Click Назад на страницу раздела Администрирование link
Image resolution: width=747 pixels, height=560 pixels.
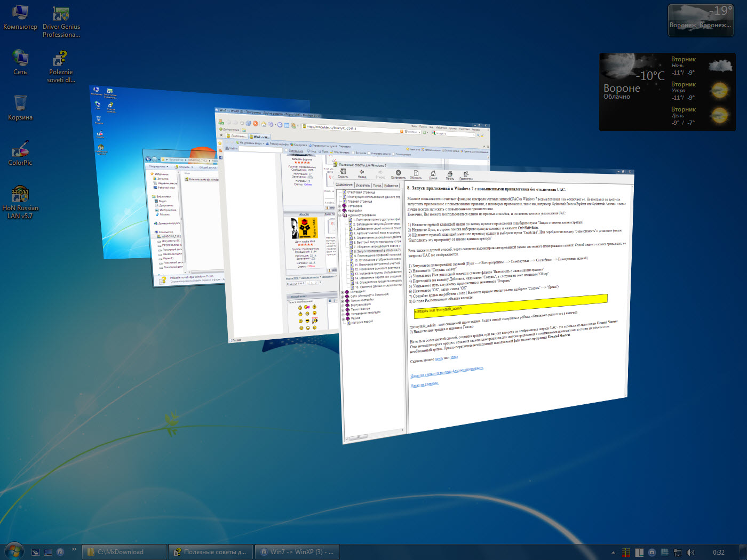point(447,372)
